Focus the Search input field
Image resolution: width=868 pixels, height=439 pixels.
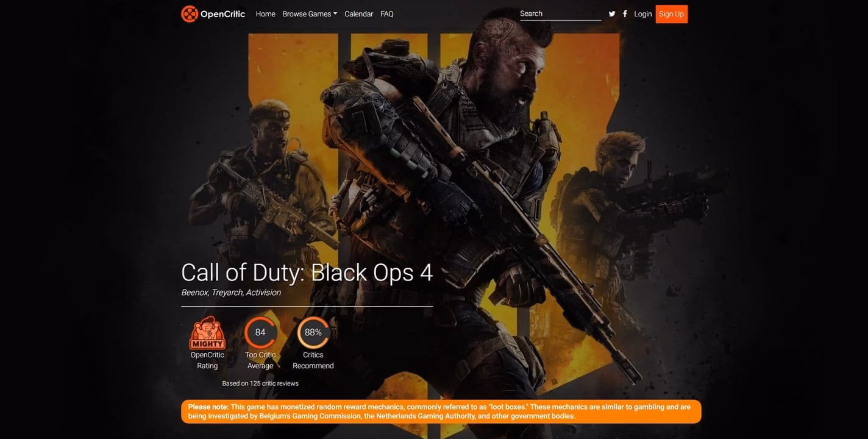(x=560, y=13)
